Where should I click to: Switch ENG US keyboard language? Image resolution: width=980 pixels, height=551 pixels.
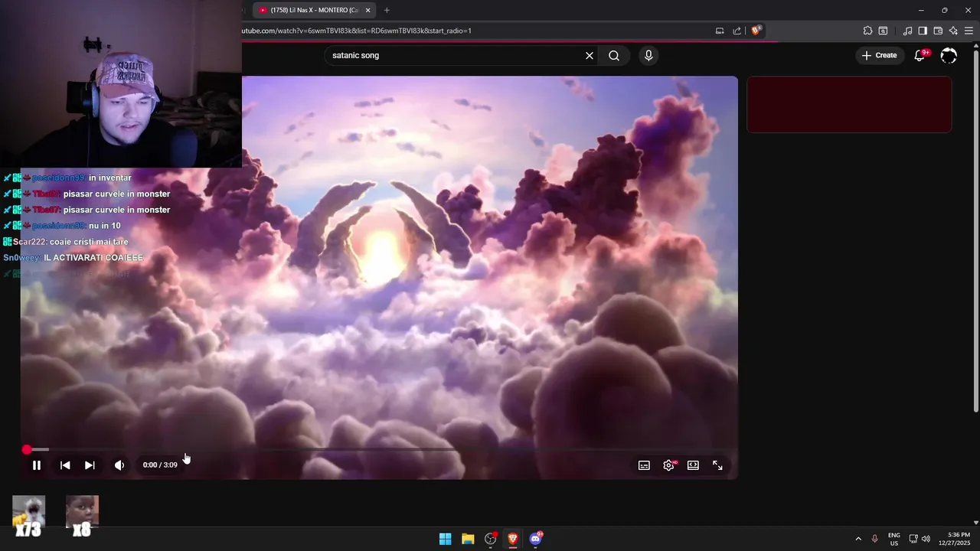click(x=893, y=539)
